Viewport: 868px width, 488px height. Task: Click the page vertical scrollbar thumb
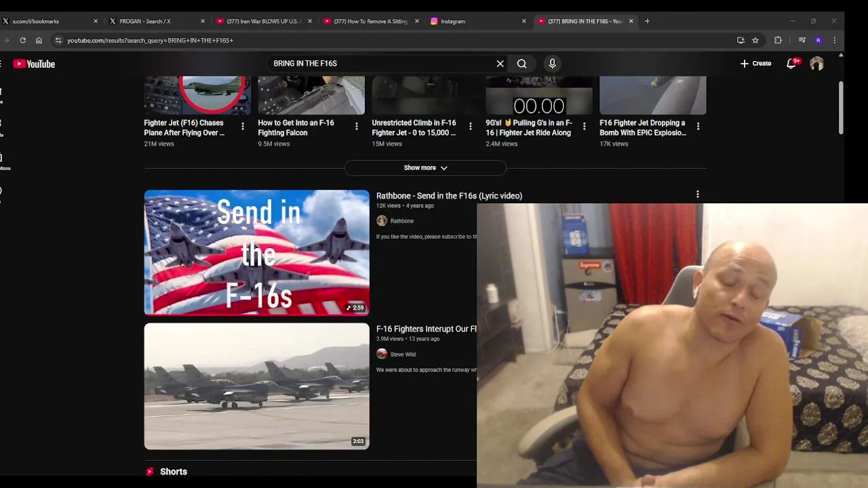[841, 108]
